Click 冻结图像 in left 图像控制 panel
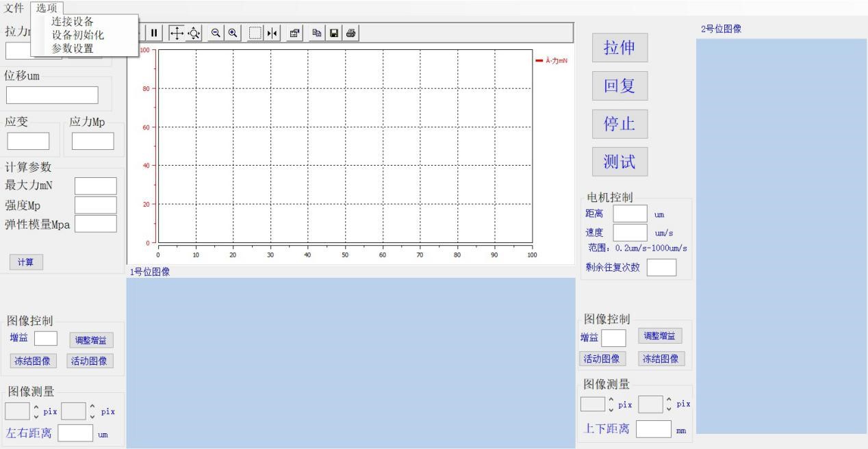The width and height of the screenshot is (868, 449). tap(32, 361)
